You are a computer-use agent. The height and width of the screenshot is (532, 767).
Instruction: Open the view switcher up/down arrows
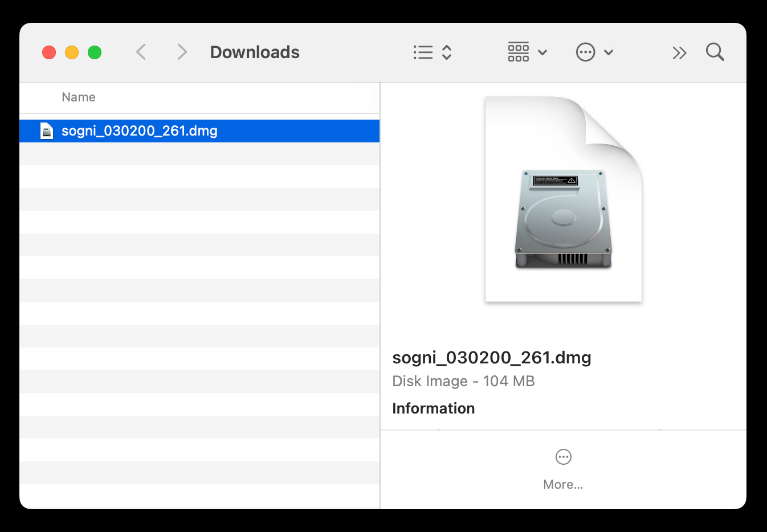point(447,52)
